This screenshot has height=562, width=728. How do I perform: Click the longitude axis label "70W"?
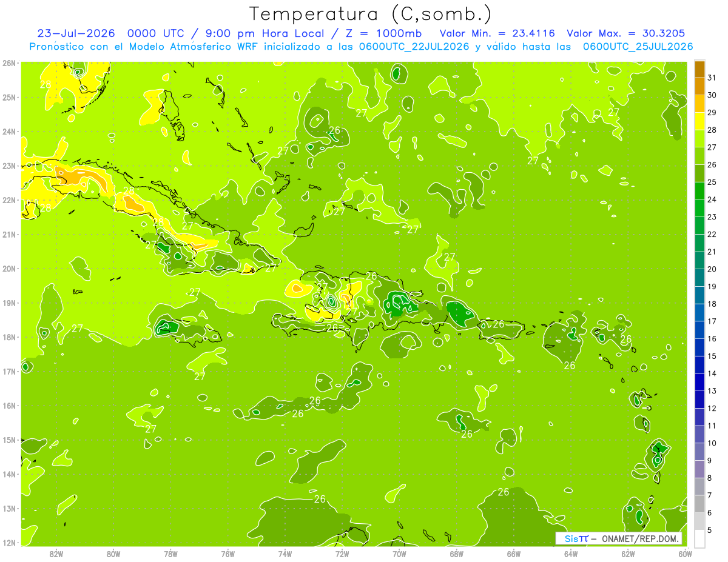click(x=399, y=553)
